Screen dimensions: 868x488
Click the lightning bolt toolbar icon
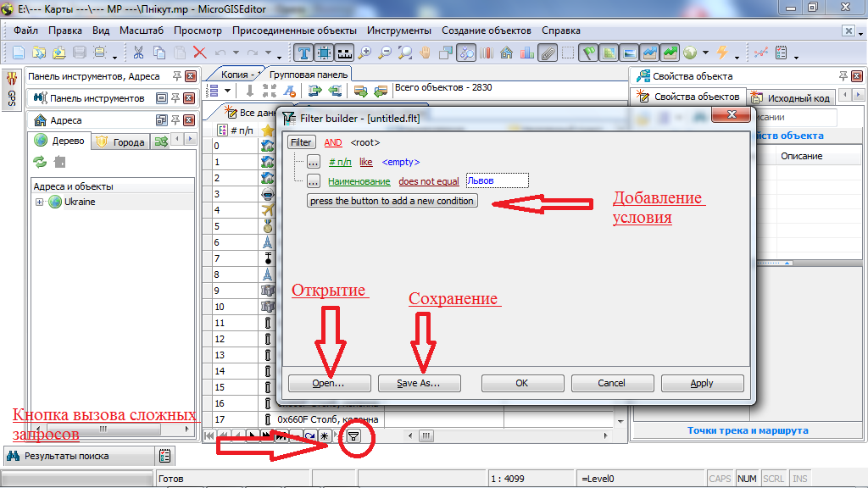click(722, 53)
